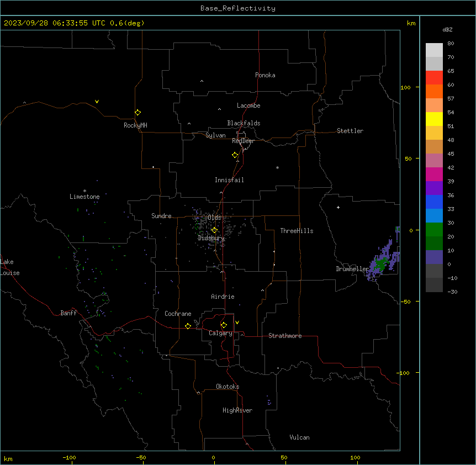This screenshot has width=476, height=465.
Task: Click the Airdrie city label
Action: coord(223,297)
